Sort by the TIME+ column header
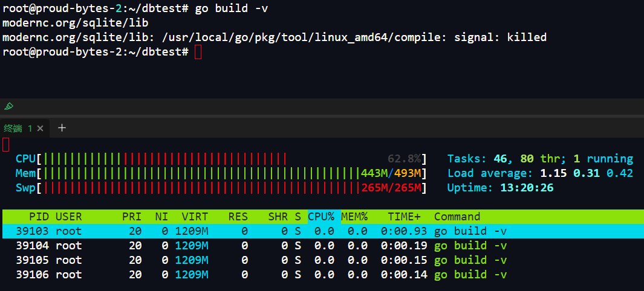The image size is (644, 291). click(x=404, y=217)
